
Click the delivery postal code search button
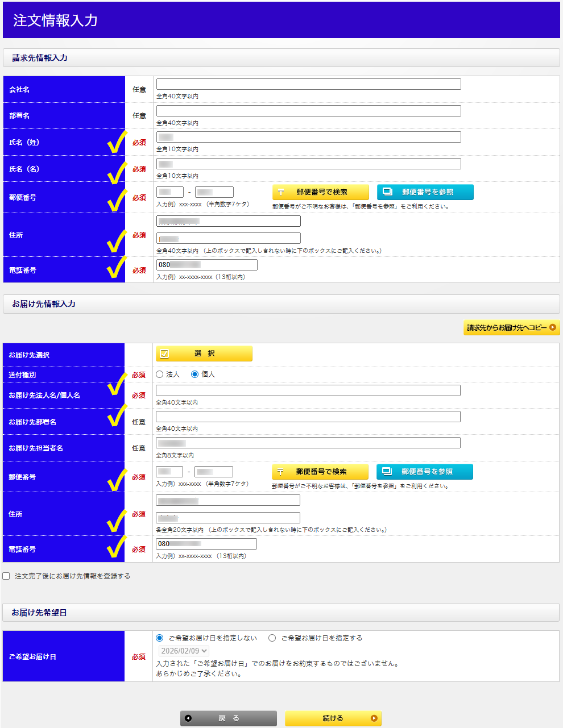click(x=320, y=472)
